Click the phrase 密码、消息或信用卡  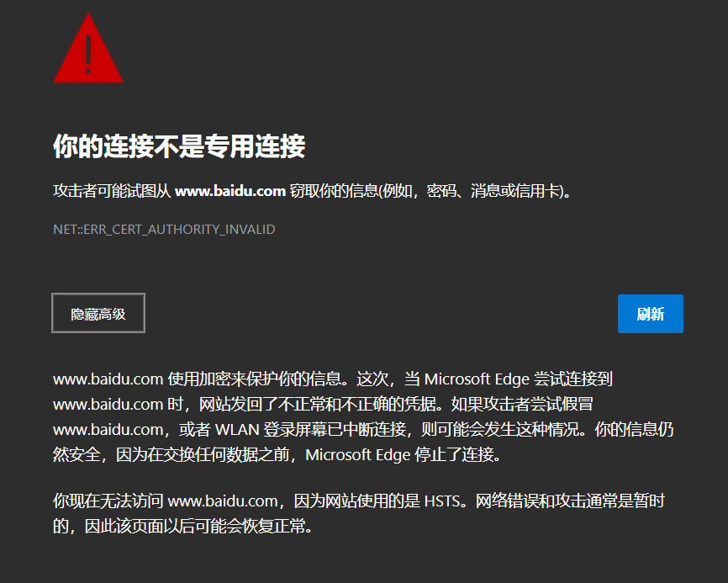point(494,191)
